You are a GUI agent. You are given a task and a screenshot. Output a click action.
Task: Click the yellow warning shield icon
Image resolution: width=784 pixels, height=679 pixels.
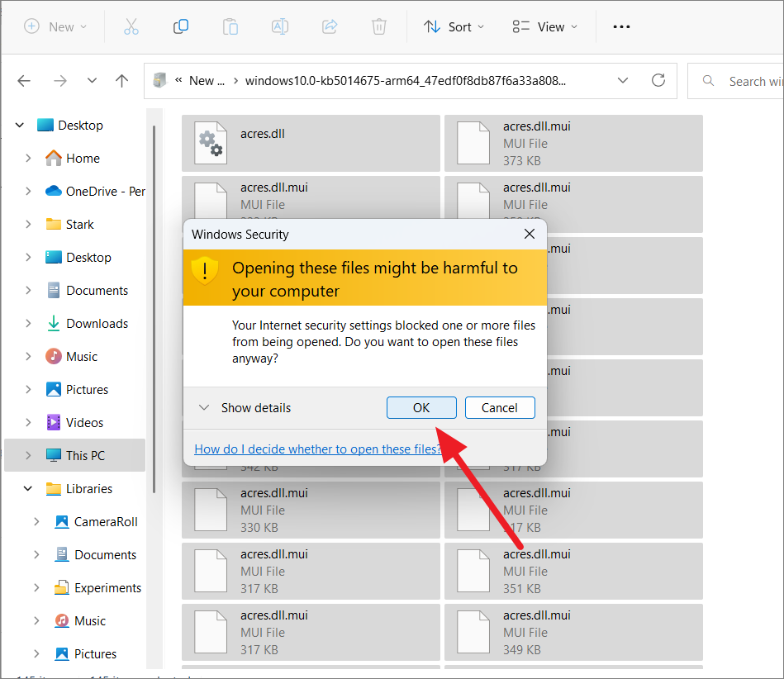click(205, 270)
